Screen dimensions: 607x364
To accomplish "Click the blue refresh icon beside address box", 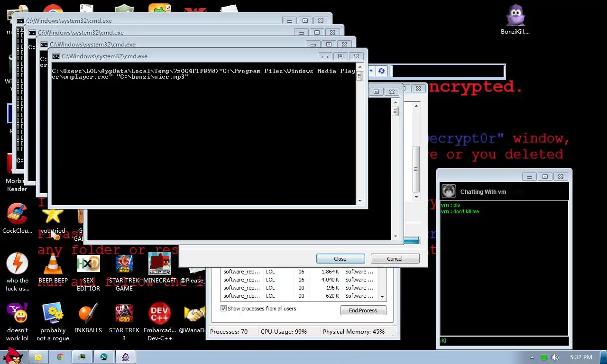I will coord(381,71).
